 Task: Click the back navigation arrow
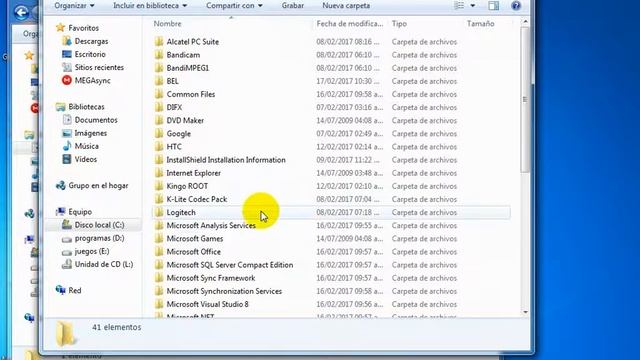pos(21,12)
